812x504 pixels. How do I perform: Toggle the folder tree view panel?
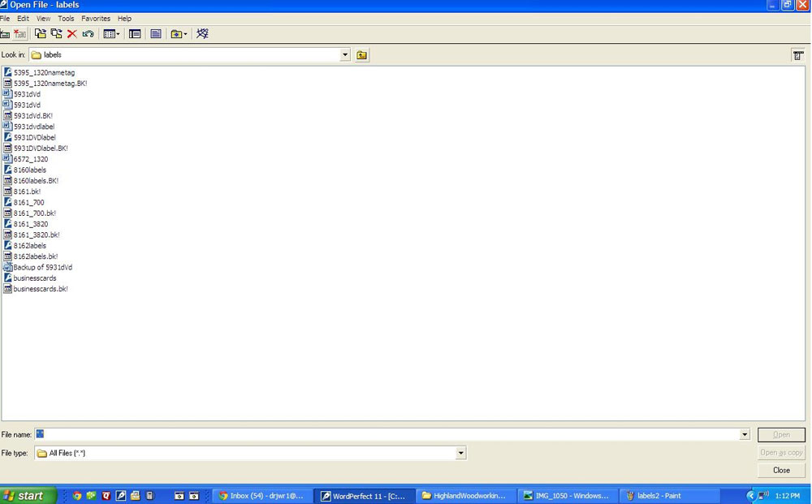click(x=135, y=34)
